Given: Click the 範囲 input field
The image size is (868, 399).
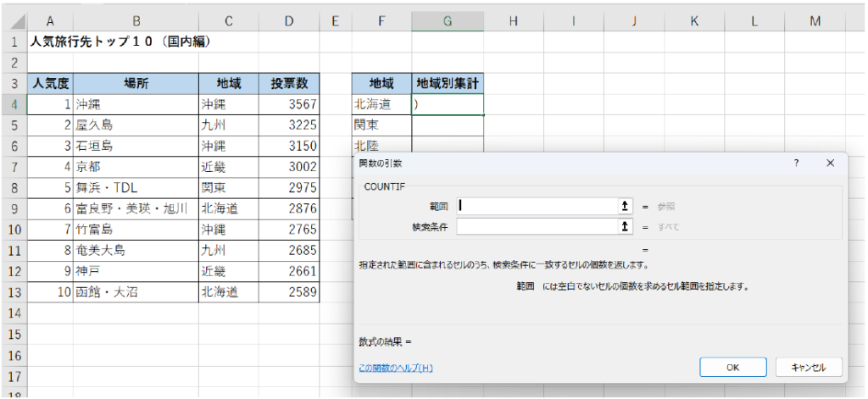Looking at the screenshot, I should click(537, 205).
